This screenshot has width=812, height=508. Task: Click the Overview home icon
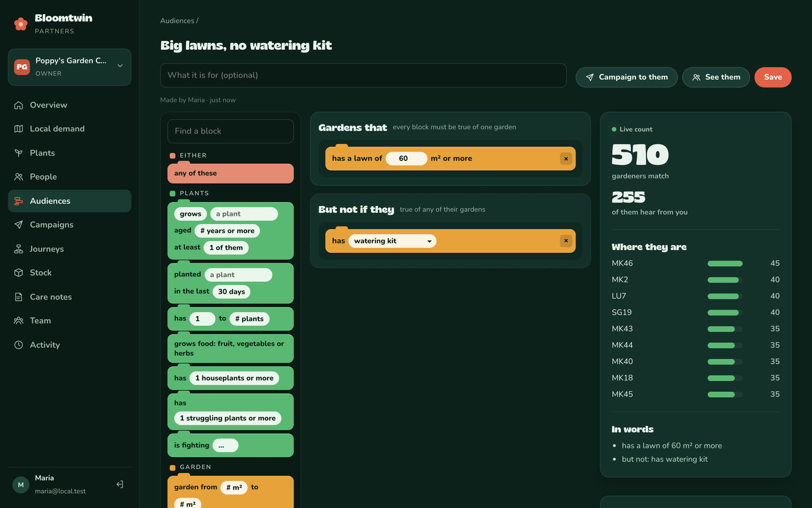coord(19,105)
